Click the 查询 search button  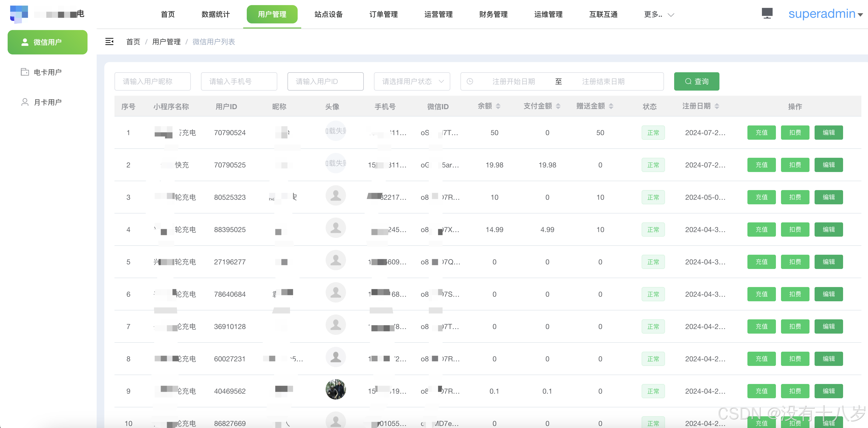(696, 81)
